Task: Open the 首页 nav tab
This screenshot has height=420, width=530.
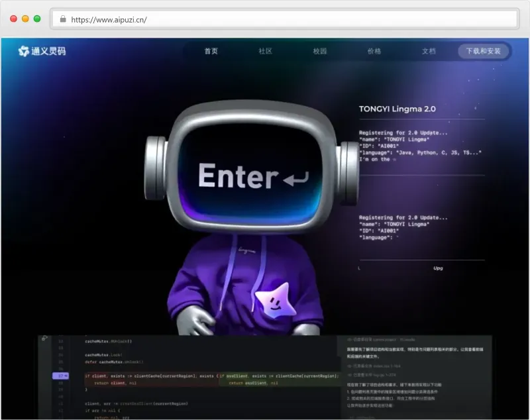Action: [211, 51]
